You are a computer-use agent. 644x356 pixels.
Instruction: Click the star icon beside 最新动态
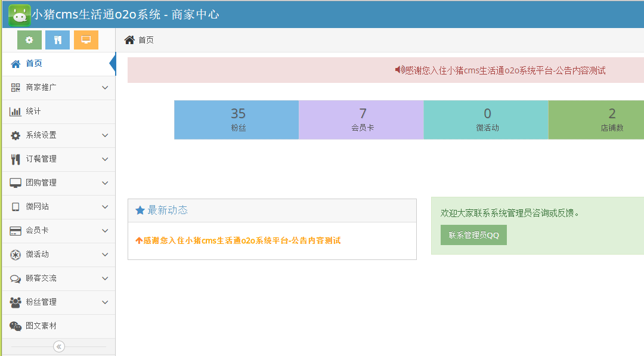click(138, 210)
